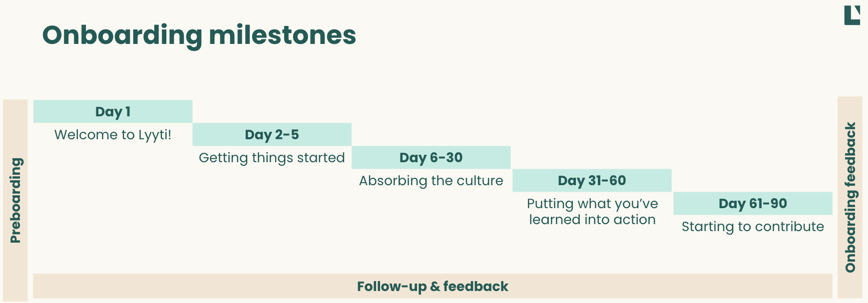The width and height of the screenshot is (868, 303).
Task: Click the word Preboarding
Action: click(15, 201)
